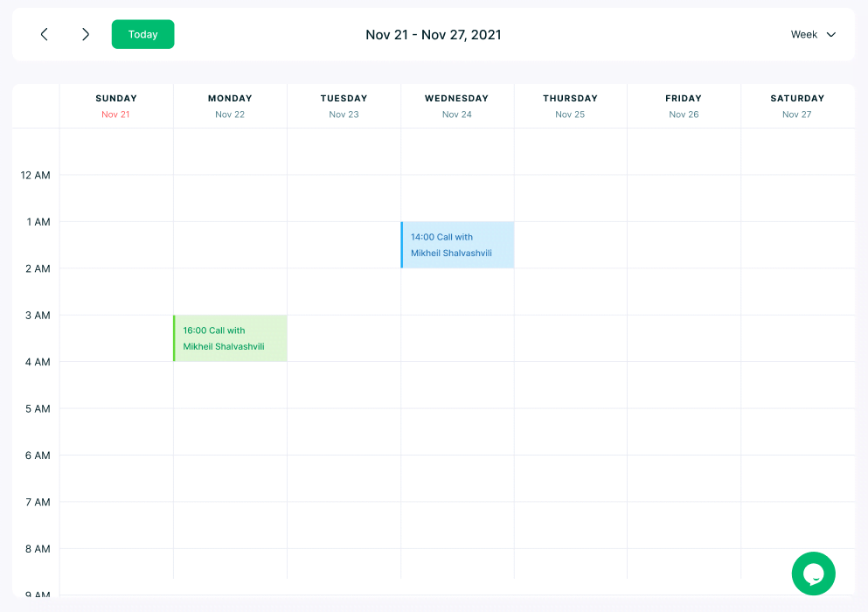Open the green chat bubble widget
Image resolution: width=868 pixels, height=612 pixels.
(x=813, y=574)
